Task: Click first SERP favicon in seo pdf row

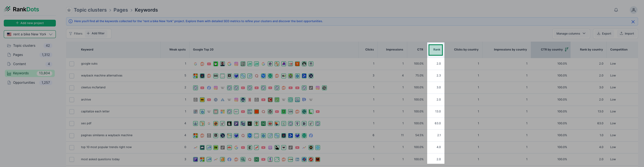Action: click(196, 123)
